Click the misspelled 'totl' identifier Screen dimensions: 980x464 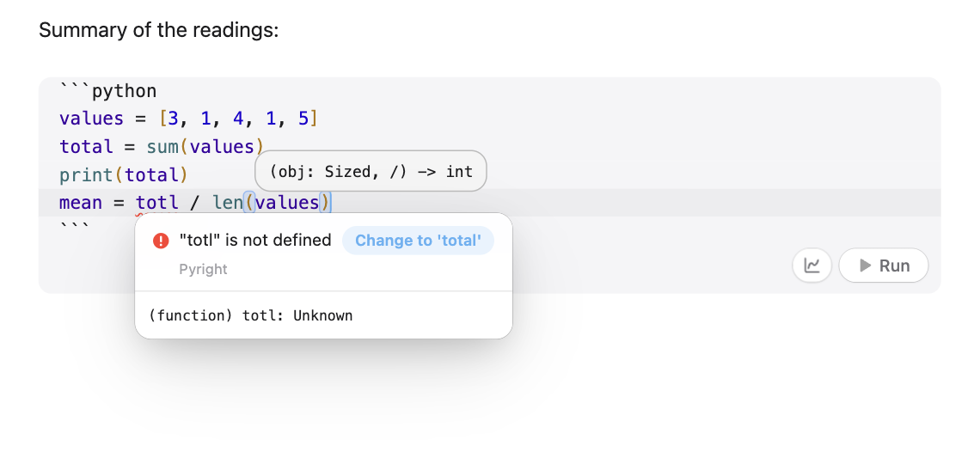click(x=156, y=202)
